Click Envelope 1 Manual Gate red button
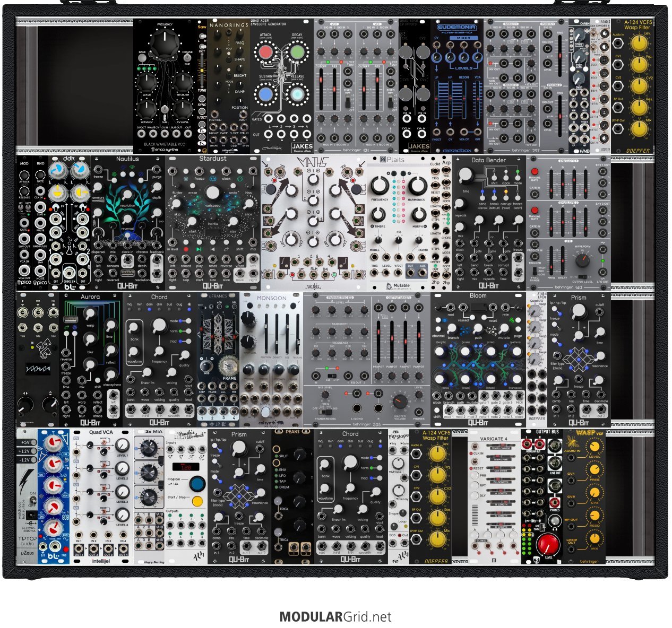The width and height of the screenshot is (672, 628). coord(535,171)
